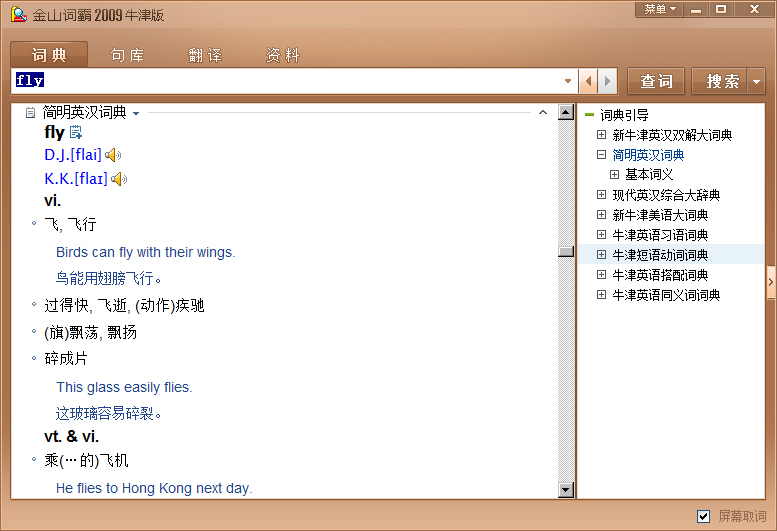Select 牛津短语动词词典 in guide tree
Viewport: 777px width, 531px height.
pyautogui.click(x=660, y=255)
